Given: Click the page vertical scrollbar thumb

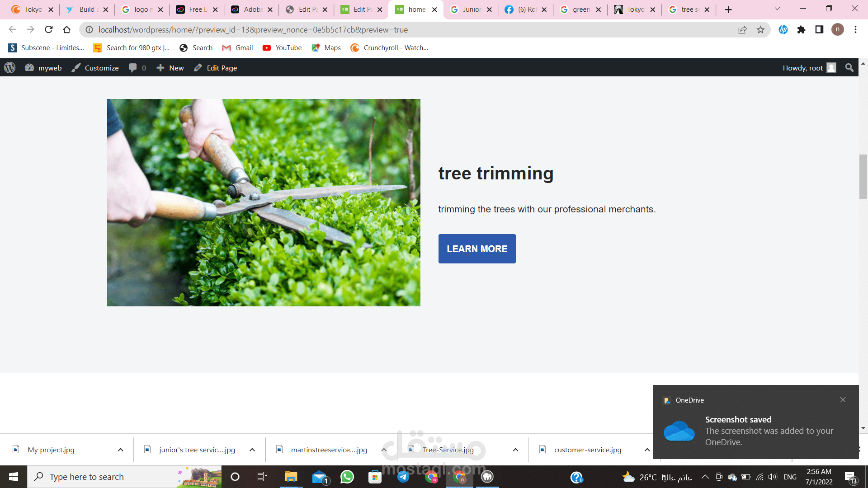Looking at the screenshot, I should [x=863, y=176].
